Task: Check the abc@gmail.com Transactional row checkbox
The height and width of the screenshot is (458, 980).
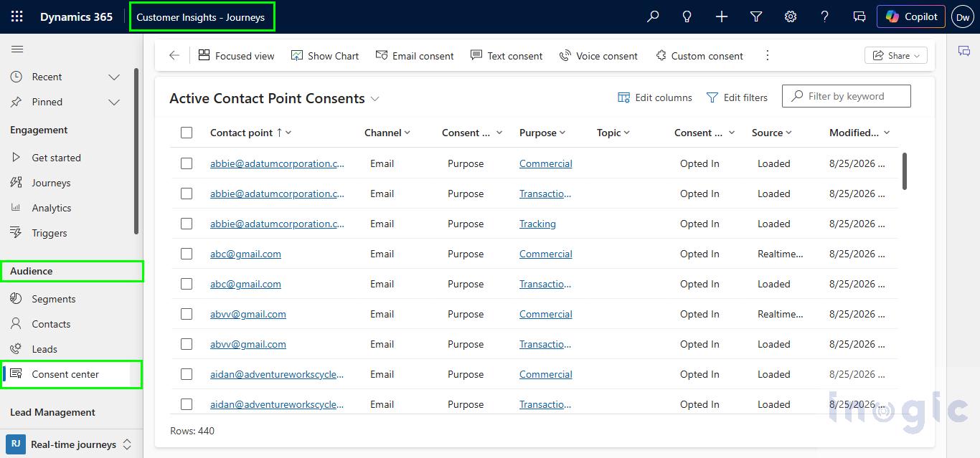Action: point(187,284)
